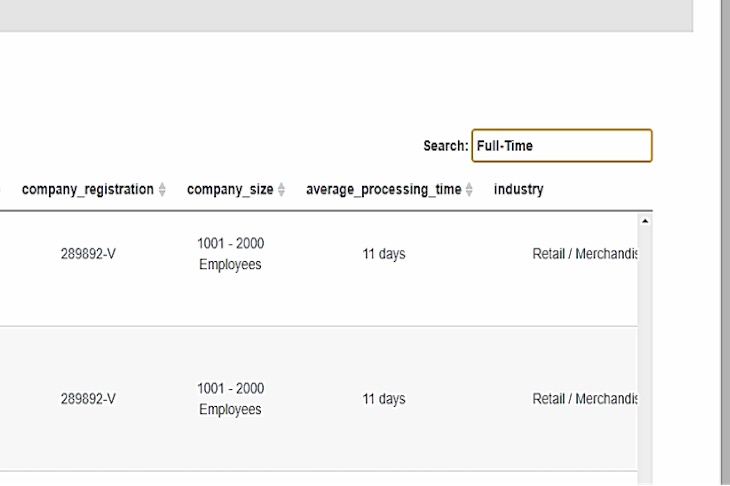Select the second row's 289892-V registration cell

tap(88, 399)
